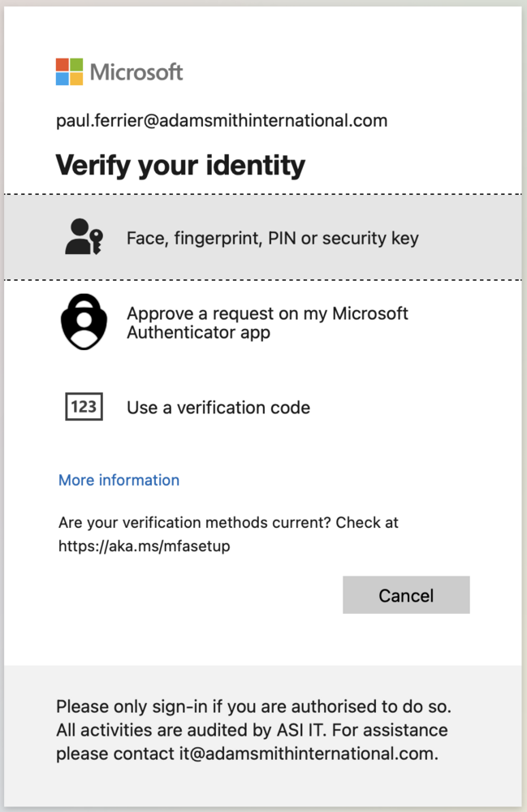Click the red square in Microsoft logo
The image size is (527, 812).
coord(63,64)
